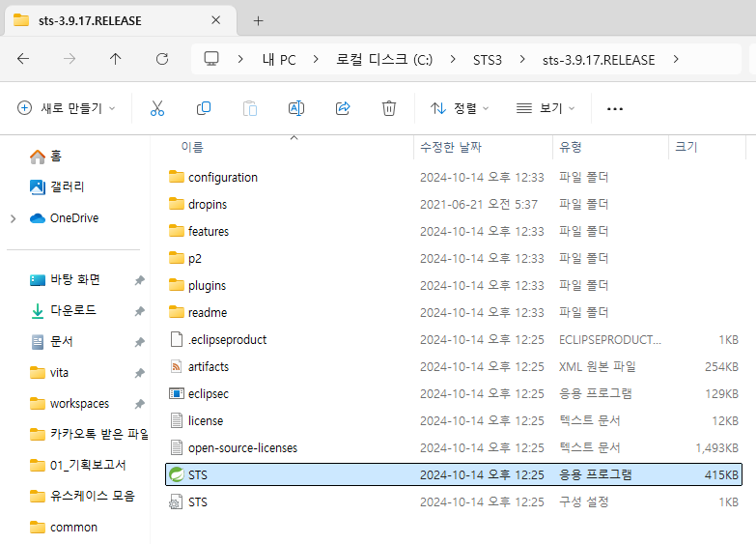Expand the OneDrive tree node
756x544 pixels.
pyautogui.click(x=13, y=218)
